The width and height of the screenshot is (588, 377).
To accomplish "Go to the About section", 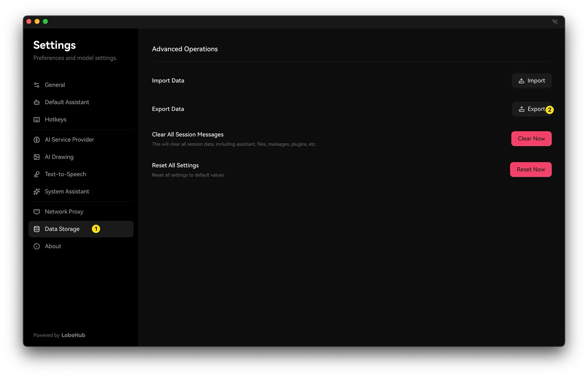I will pyautogui.click(x=53, y=246).
